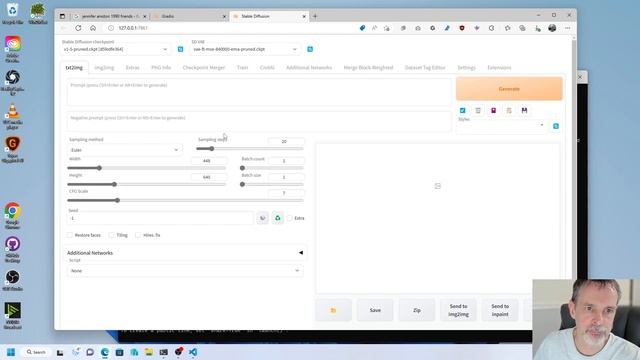The image size is (640, 360).
Task: Click Microsoft Edge on the taskbar
Action: tap(105, 352)
